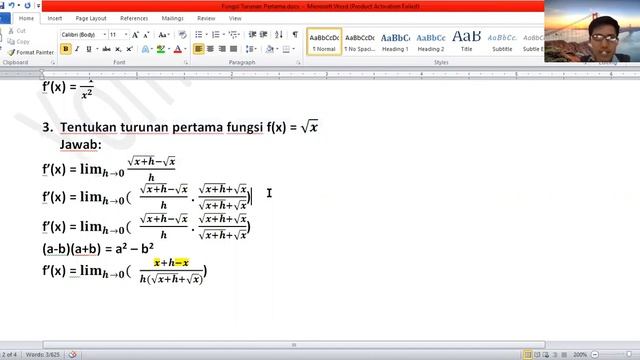Click the Clear Formatting icon
This screenshot has height=360, width=640.
182,35
